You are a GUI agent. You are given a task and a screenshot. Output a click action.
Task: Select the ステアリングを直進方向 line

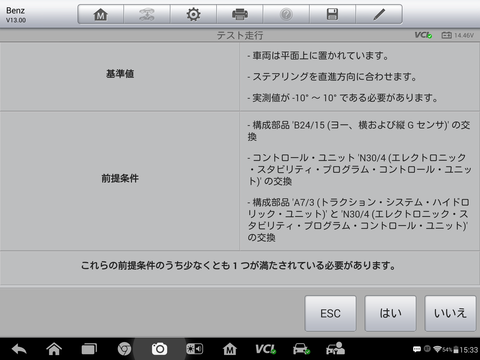332,77
